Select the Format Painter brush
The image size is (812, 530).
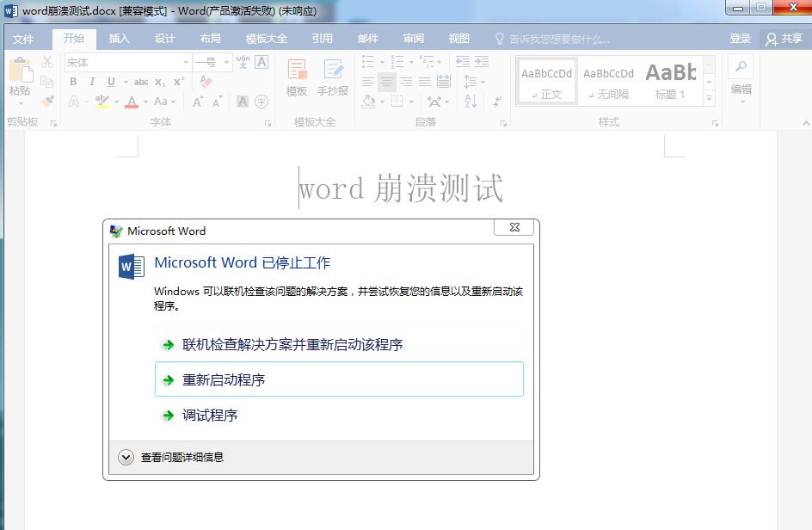click(47, 101)
